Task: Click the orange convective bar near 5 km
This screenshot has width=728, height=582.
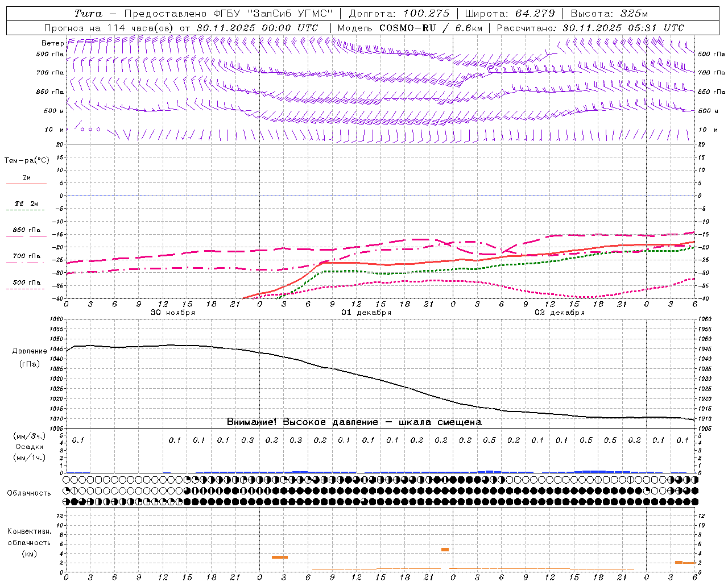Action: click(x=445, y=550)
